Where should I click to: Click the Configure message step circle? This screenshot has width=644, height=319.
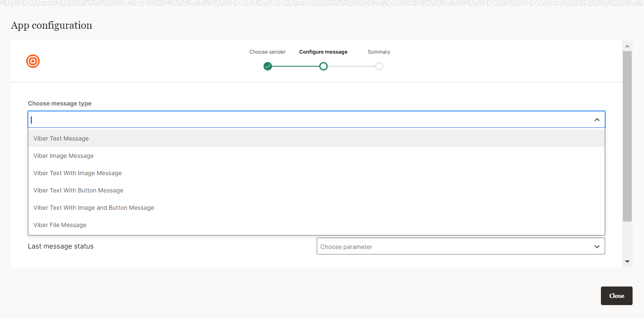[323, 66]
